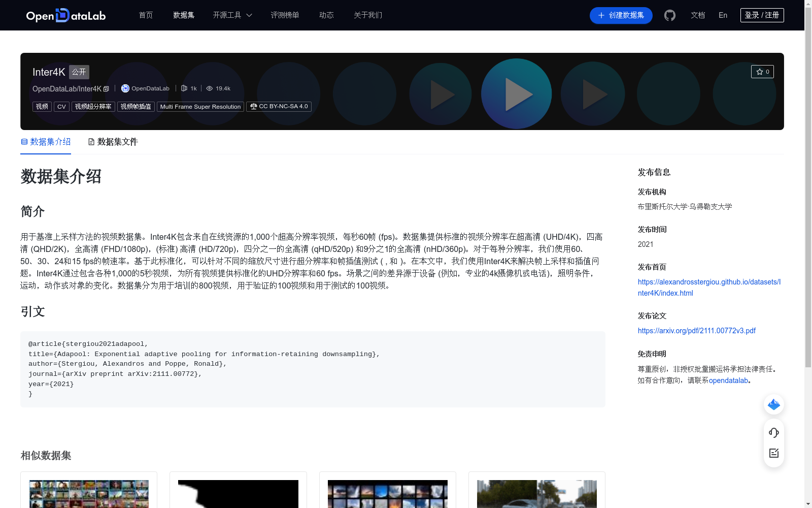Click the CV tag
Screen dimensions: 812x508
pos(61,107)
